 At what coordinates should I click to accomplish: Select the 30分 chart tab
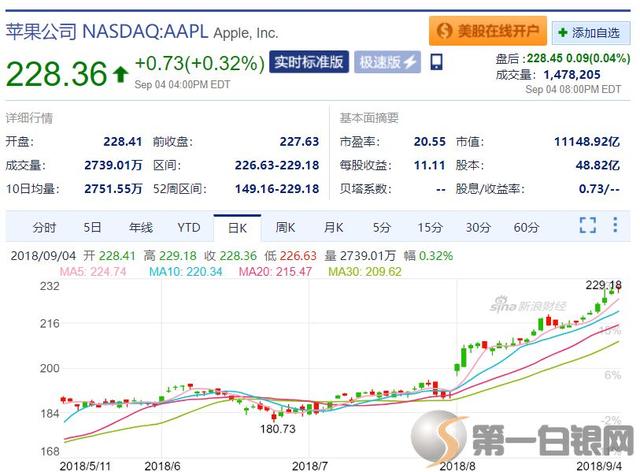478,227
